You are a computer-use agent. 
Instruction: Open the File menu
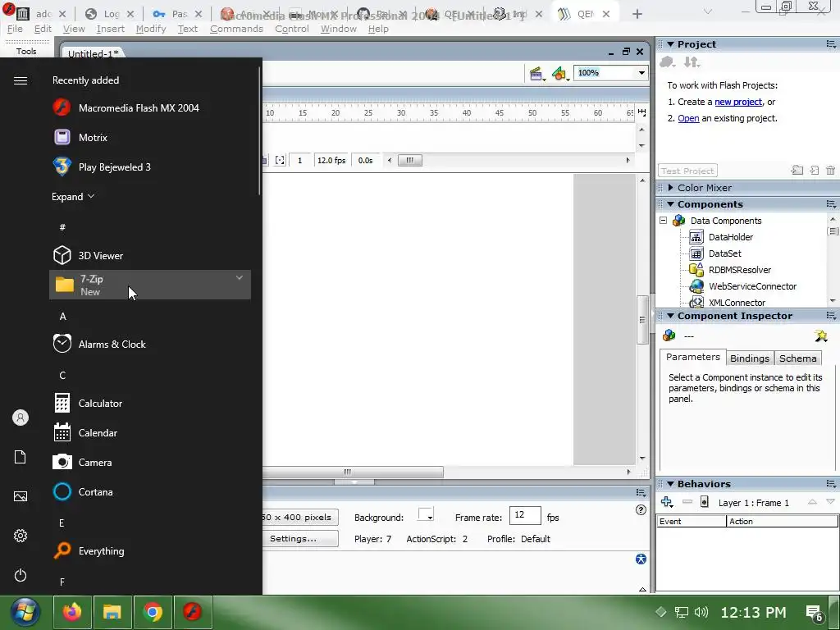pos(15,29)
